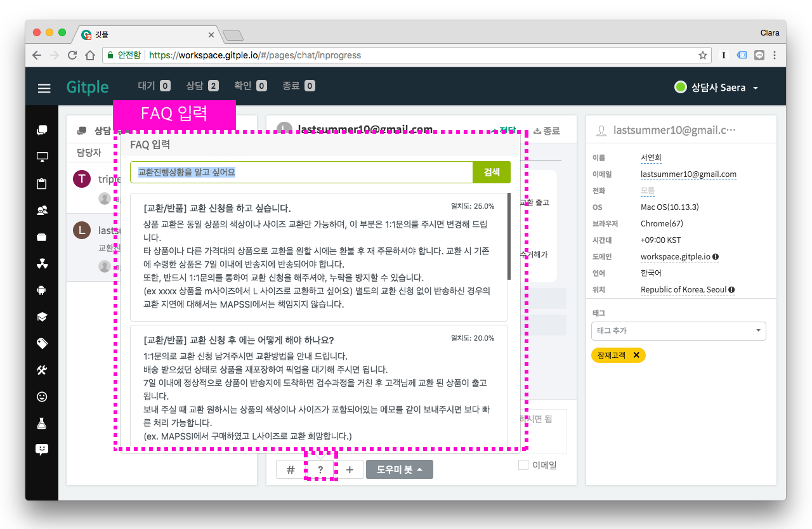Click the 위치 info icon next to Seoul

coord(731,290)
